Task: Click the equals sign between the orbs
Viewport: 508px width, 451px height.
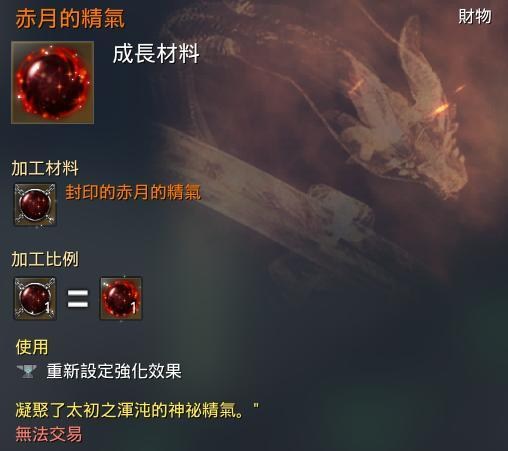Action: pos(78,299)
